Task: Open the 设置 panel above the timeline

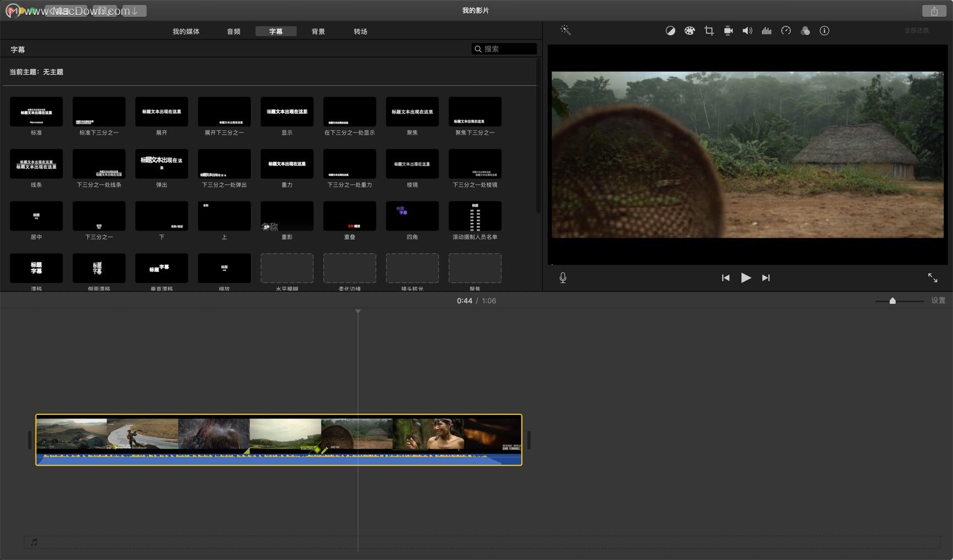Action: click(939, 301)
